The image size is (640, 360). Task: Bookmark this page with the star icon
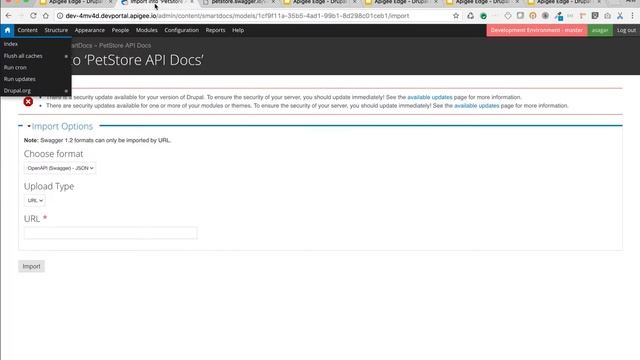tap(456, 16)
